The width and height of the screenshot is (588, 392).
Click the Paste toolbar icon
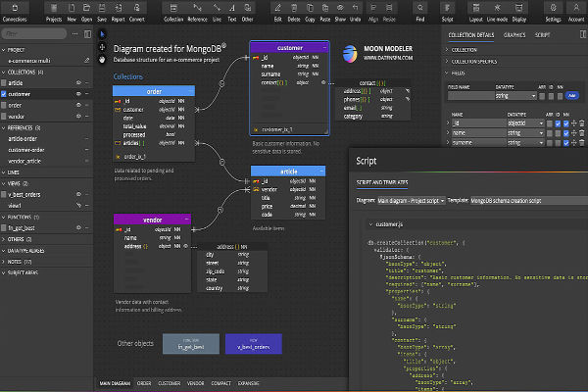click(x=325, y=13)
